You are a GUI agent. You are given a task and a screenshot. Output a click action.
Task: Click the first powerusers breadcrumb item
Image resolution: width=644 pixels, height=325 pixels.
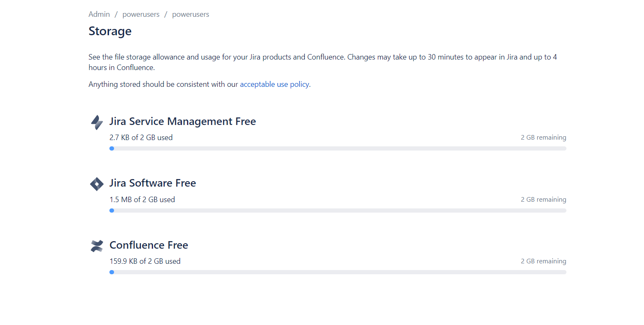(141, 14)
